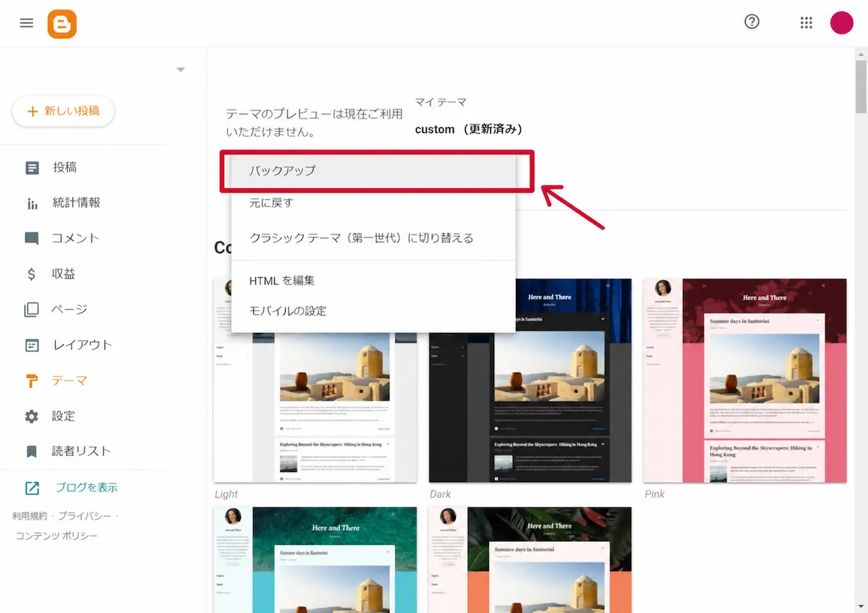Go to レイアウト in the sidebar

coord(83,345)
